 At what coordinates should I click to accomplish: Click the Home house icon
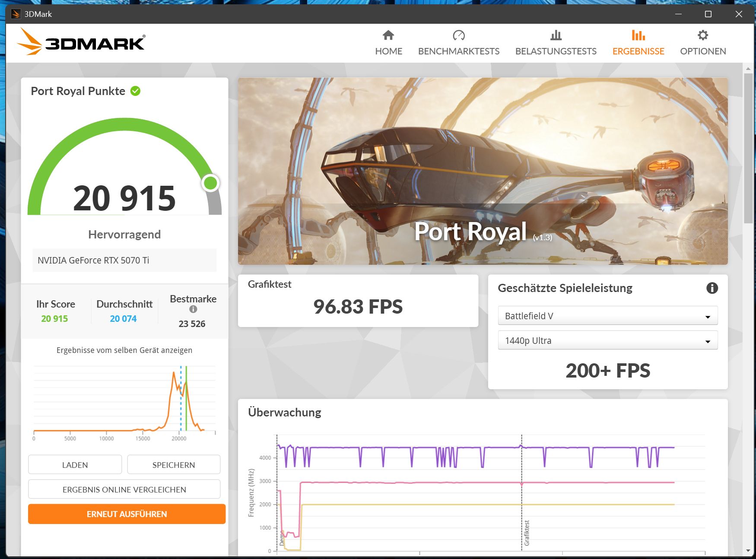tap(388, 35)
